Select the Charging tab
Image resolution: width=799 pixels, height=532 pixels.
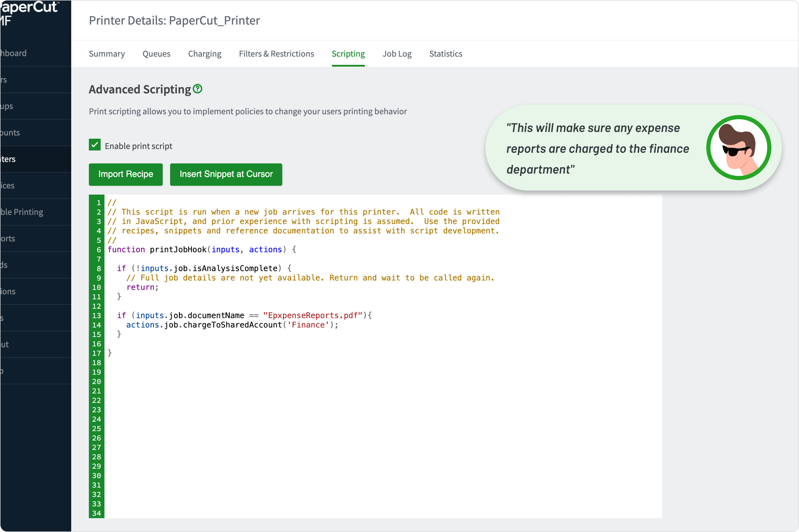pyautogui.click(x=204, y=54)
